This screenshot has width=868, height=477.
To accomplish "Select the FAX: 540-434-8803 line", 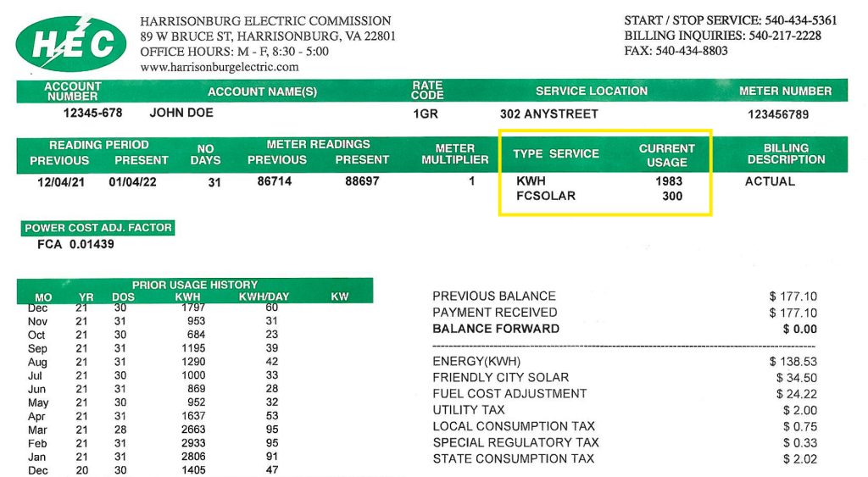I will (x=676, y=51).
